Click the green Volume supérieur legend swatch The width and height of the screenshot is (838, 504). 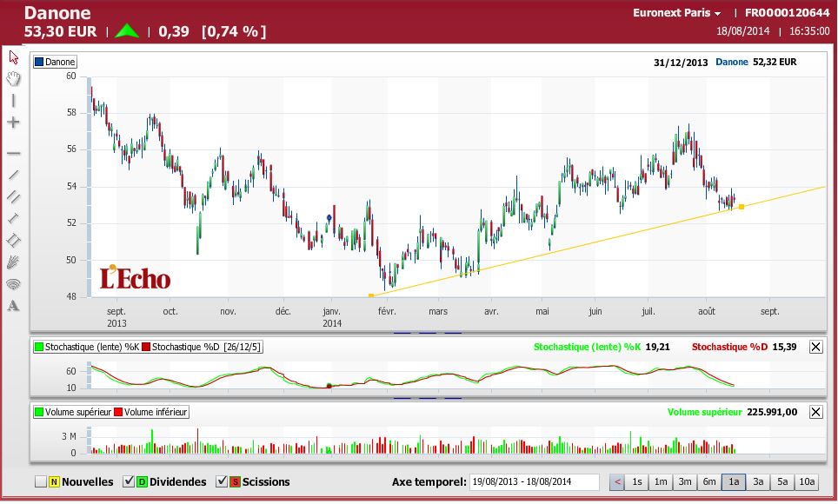[x=38, y=412]
